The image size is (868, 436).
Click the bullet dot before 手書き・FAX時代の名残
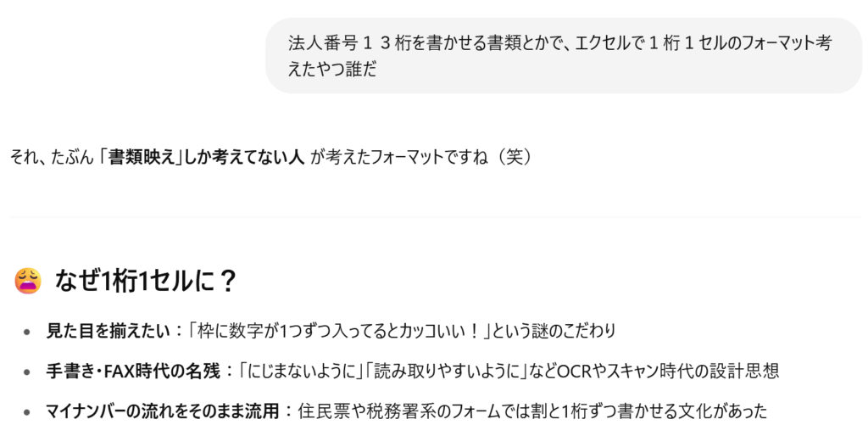[27, 372]
